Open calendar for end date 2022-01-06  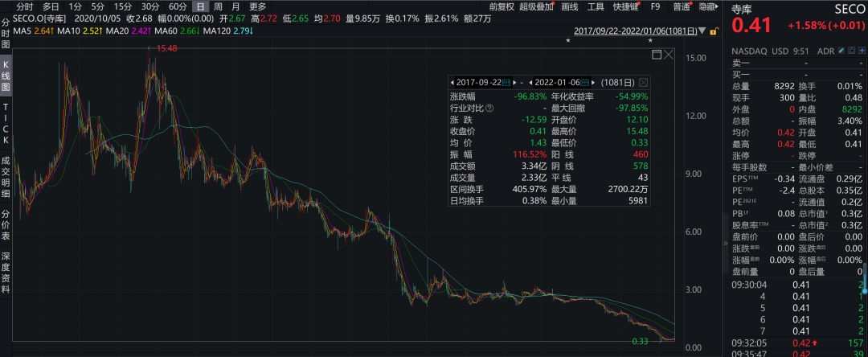tap(586, 83)
